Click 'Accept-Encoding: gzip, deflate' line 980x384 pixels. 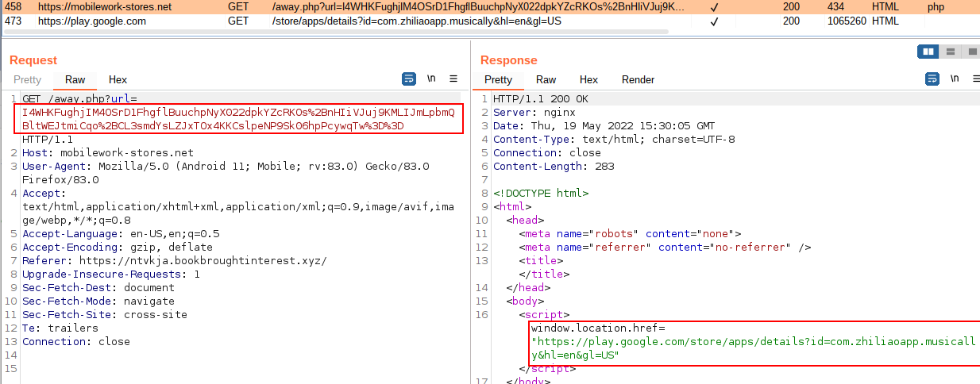coord(118,248)
